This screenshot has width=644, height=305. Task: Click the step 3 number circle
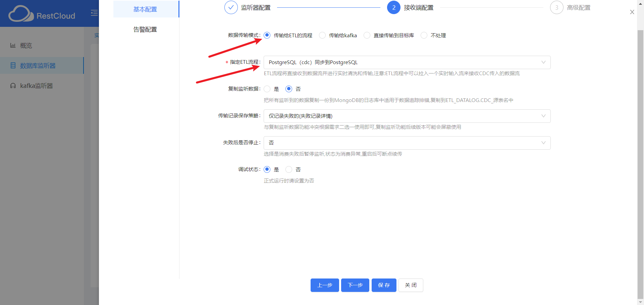pyautogui.click(x=556, y=7)
